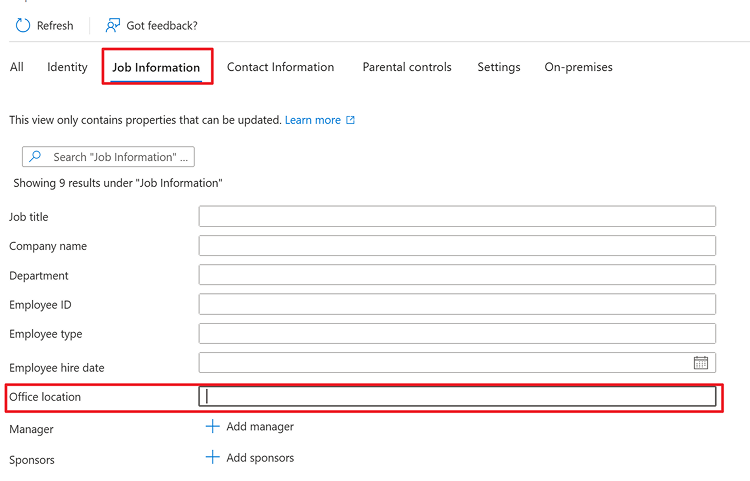Switch to the All tab
Screen dimensions: 750x481
(17, 67)
